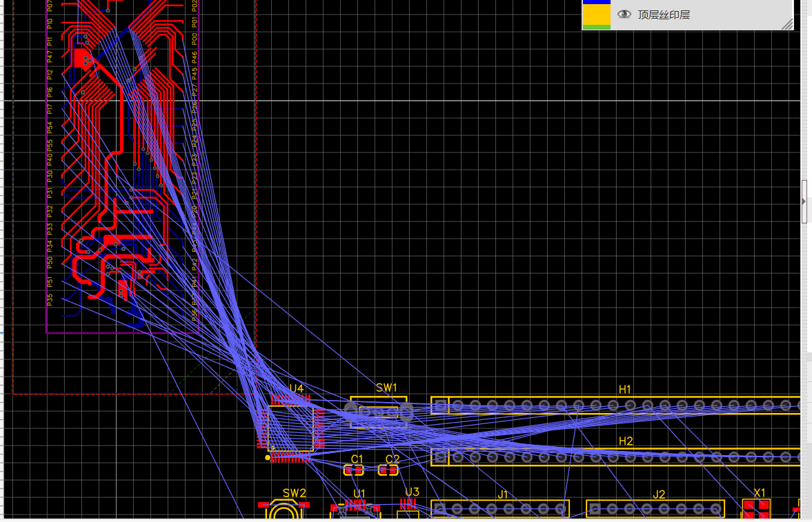This screenshot has height=522, width=812.
Task: Click the square pin 1 pad of H1
Action: click(x=440, y=405)
